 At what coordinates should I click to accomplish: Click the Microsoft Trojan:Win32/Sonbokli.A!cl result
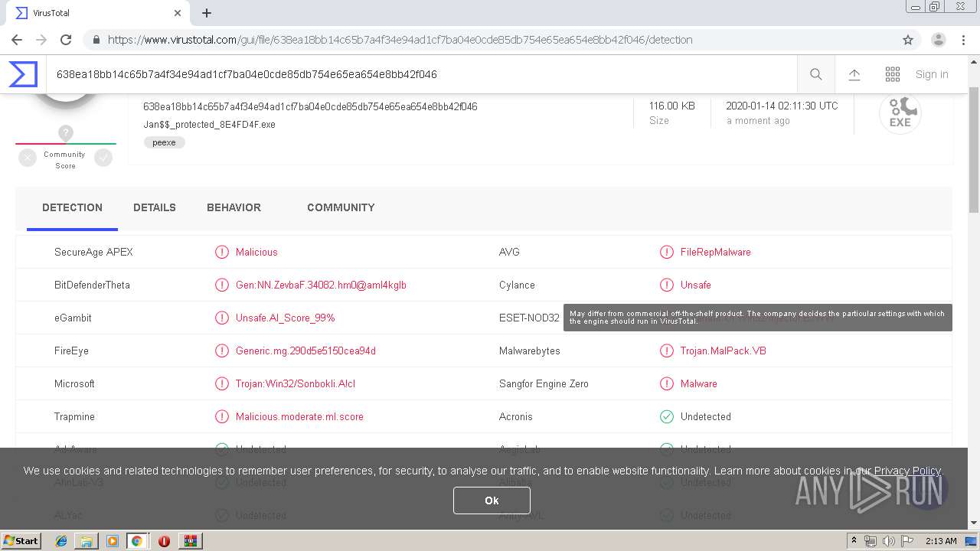pos(295,383)
